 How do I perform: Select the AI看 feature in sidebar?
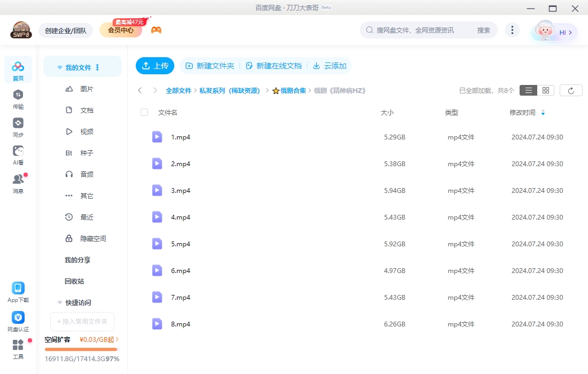point(18,154)
